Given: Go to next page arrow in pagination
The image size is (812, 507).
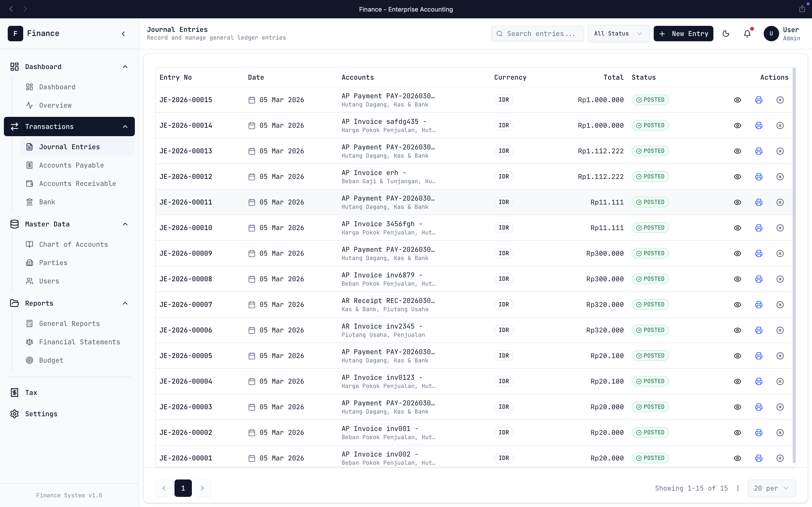Looking at the screenshot, I should [x=202, y=488].
